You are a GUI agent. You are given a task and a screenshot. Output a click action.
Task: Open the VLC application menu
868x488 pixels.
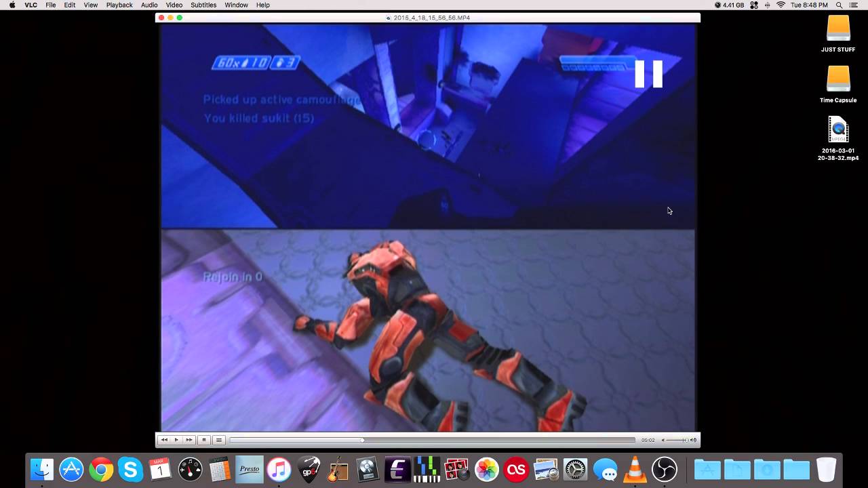(x=31, y=5)
